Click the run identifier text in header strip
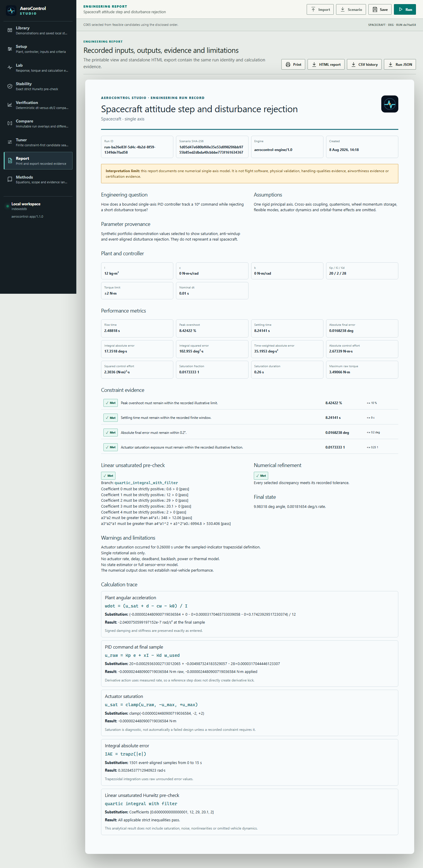Viewport: 423px width, 868px height. pos(392,25)
